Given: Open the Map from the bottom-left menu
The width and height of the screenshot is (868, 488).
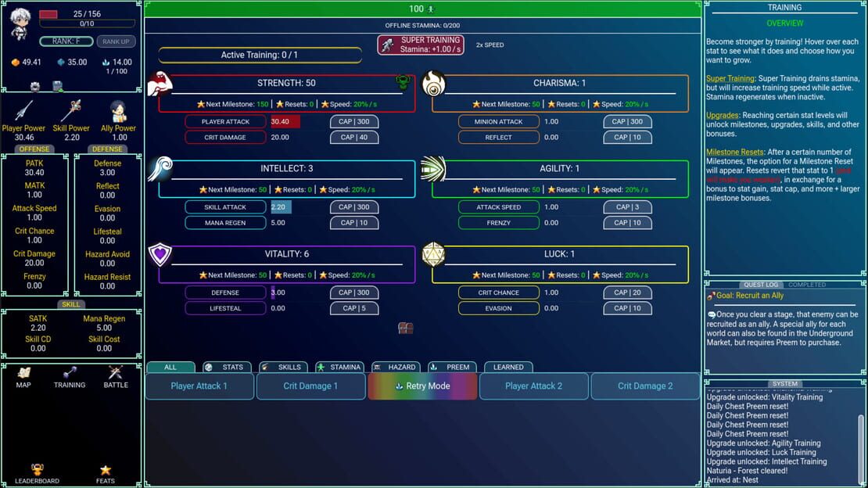Looking at the screenshot, I should pyautogui.click(x=23, y=377).
